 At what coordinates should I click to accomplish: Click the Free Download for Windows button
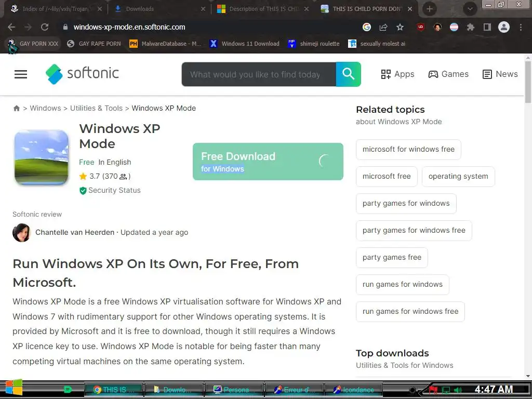coord(268,162)
